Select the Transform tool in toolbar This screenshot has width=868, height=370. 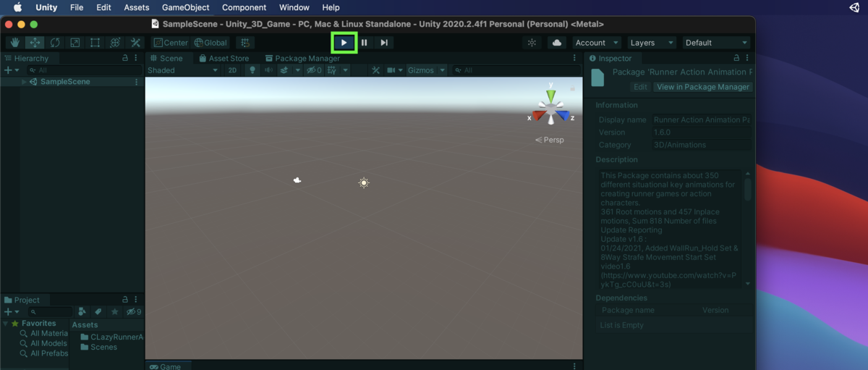pyautogui.click(x=115, y=43)
